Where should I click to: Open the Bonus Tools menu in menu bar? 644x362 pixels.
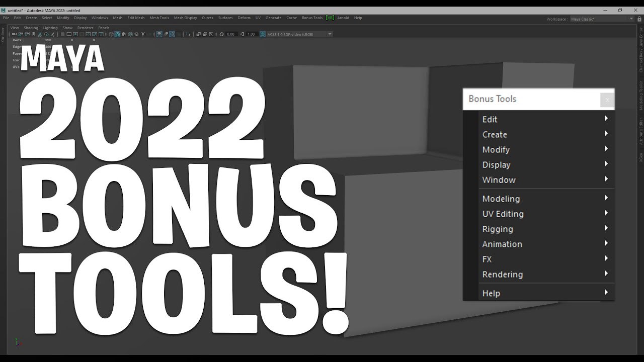point(312,18)
